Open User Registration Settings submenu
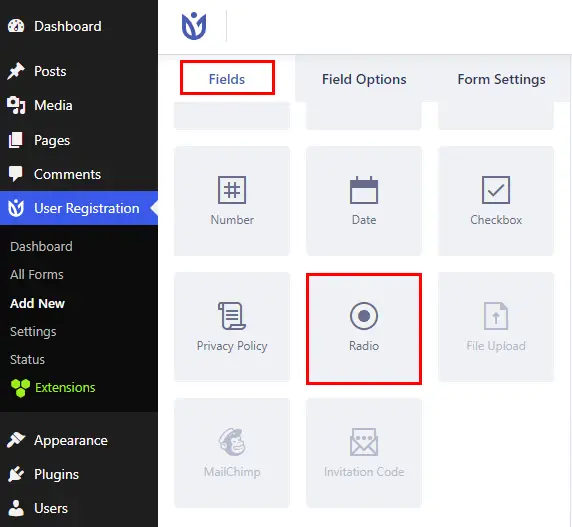 (33, 332)
